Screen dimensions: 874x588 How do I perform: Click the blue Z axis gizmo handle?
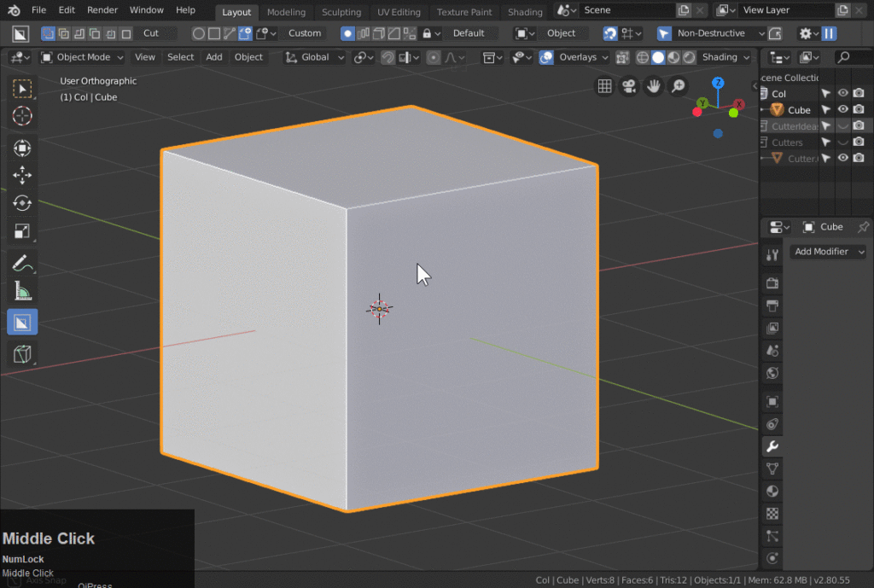click(x=719, y=84)
